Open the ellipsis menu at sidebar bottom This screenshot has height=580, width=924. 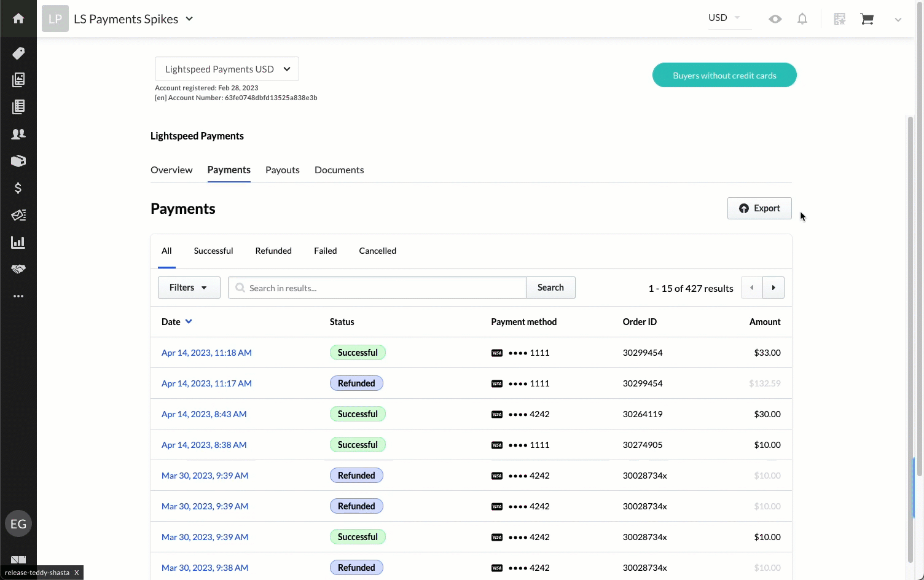pyautogui.click(x=18, y=296)
